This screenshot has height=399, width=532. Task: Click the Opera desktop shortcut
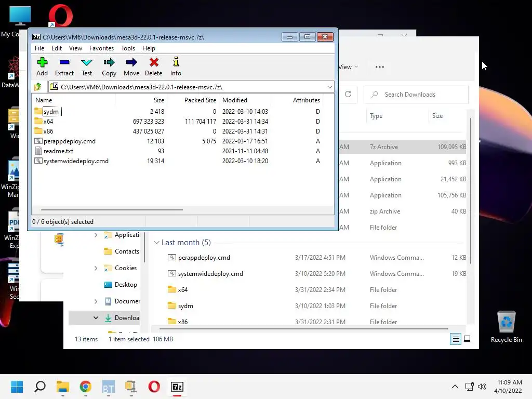[x=60, y=16]
